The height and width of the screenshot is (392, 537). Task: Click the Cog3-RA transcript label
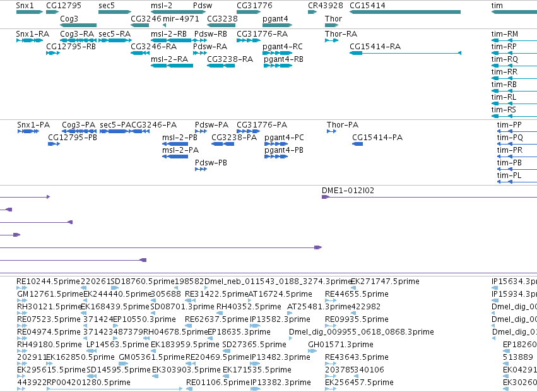coord(77,34)
